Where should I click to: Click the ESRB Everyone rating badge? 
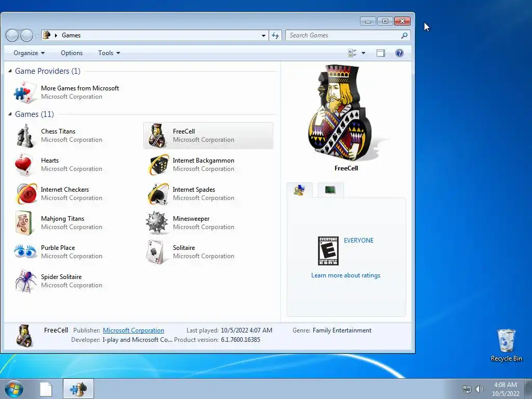pyautogui.click(x=328, y=251)
